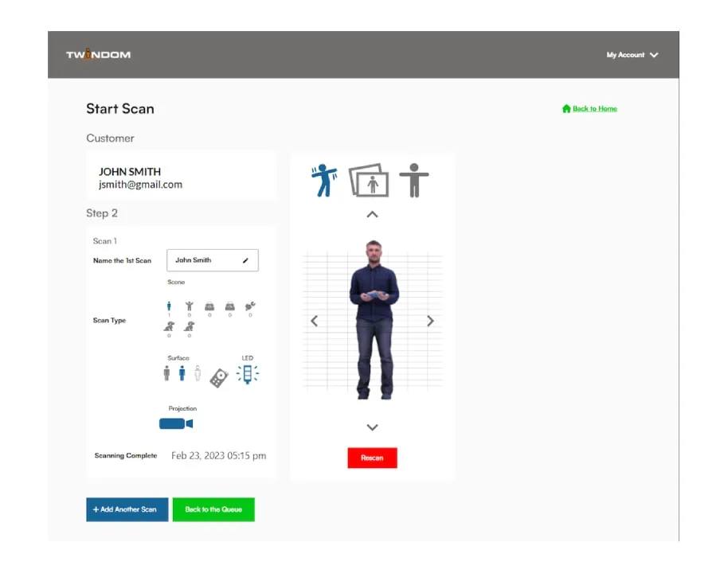The image size is (728, 573).
Task: Choose the gray person surface option
Action: tap(166, 373)
